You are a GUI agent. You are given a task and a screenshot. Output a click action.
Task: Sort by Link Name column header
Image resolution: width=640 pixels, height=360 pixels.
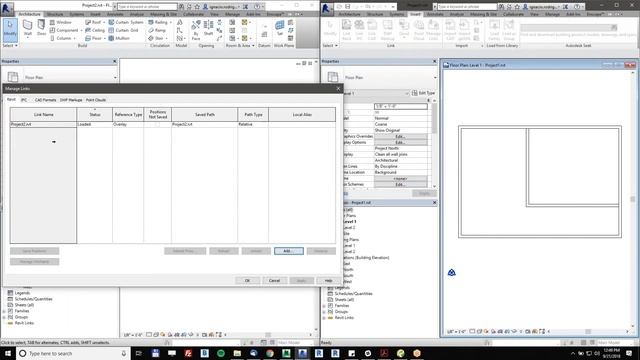click(44, 115)
